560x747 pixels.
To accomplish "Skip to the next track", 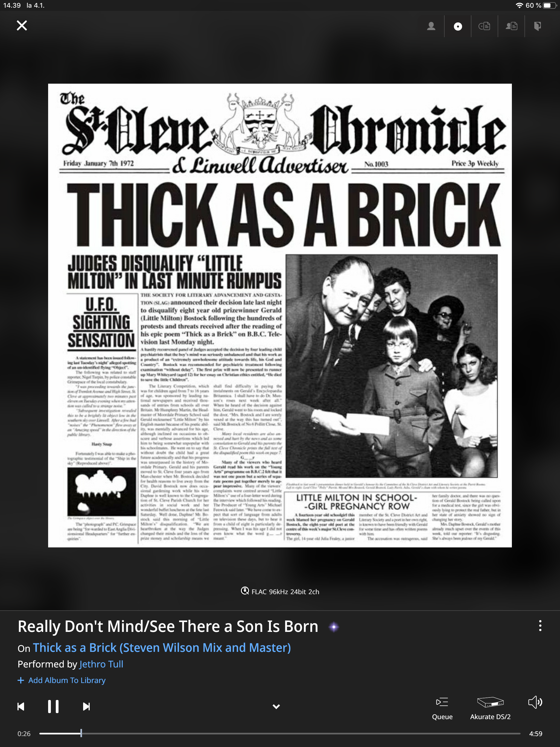I will (x=86, y=707).
